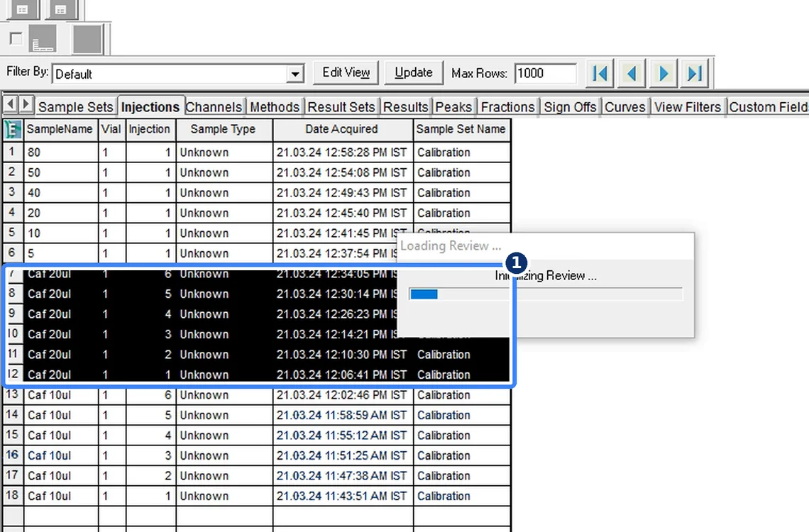Open the Filter By dropdown arrow
Viewport: 809px width, 532px height.
pos(295,74)
